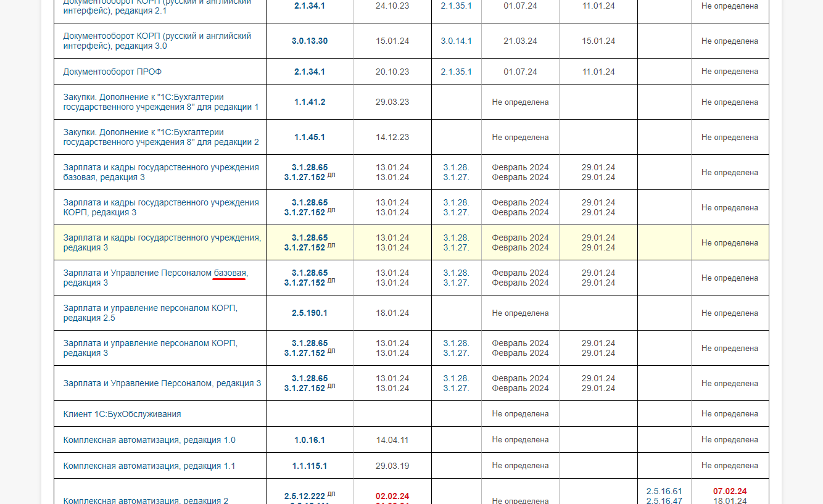The width and height of the screenshot is (823, 504).
Task: Open the Клиент 1С:БухОбслуживания link
Action: pyautogui.click(x=122, y=414)
